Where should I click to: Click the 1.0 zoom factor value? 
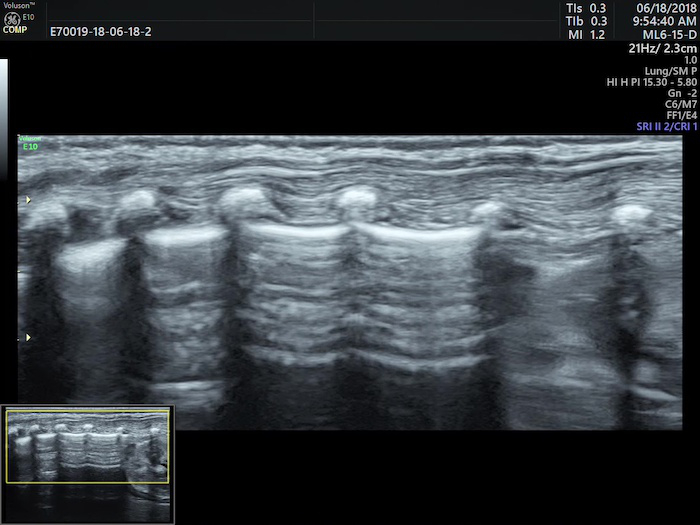[x=690, y=60]
